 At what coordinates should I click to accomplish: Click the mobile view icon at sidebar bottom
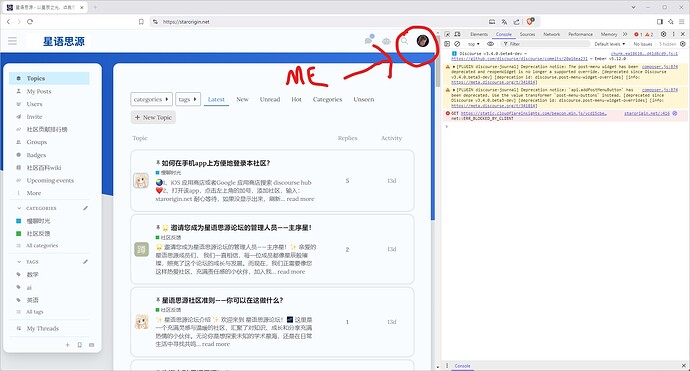click(80, 345)
